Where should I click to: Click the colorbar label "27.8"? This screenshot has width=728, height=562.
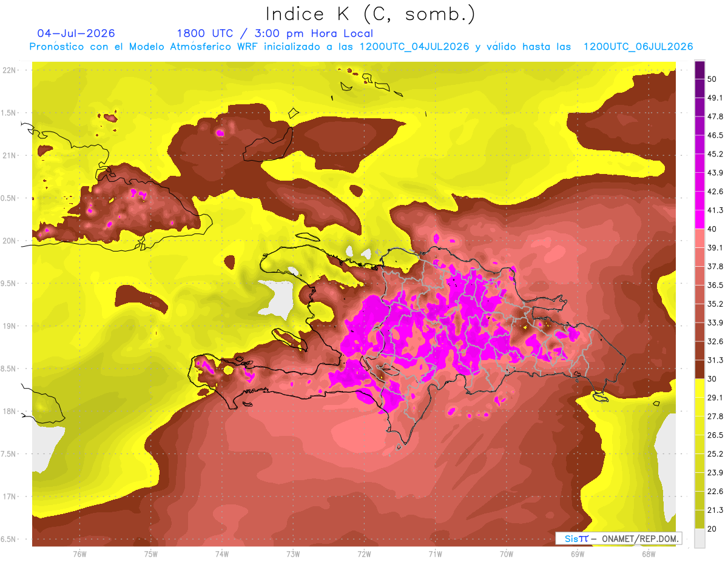point(715,416)
